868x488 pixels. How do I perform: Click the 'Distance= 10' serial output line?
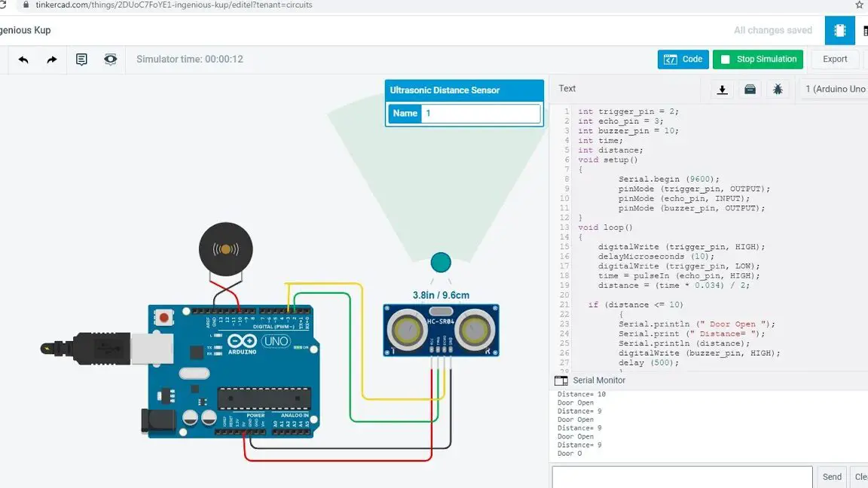point(581,394)
